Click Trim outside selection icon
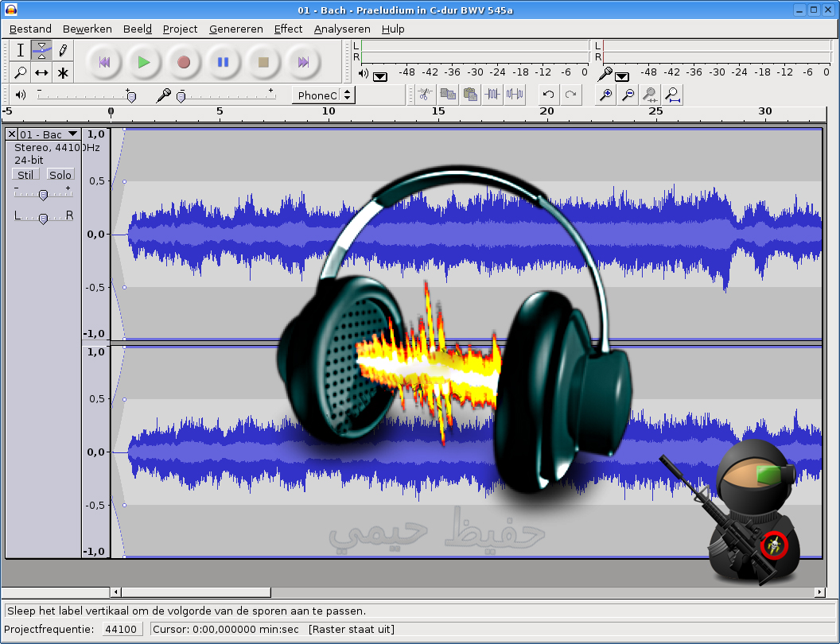Screen dimensions: 840x644 pos(492,95)
